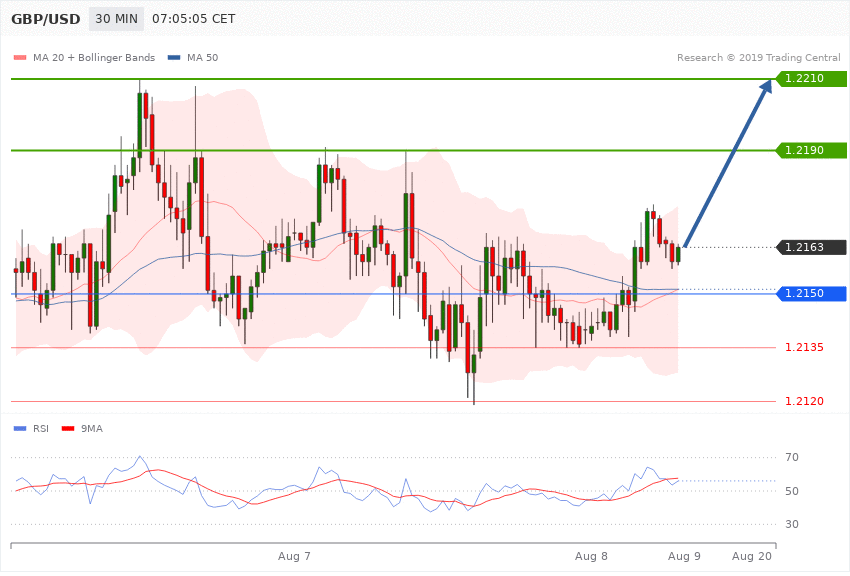Click the blue 1.2150 pivot price tag
The width and height of the screenshot is (850, 576).
(812, 293)
